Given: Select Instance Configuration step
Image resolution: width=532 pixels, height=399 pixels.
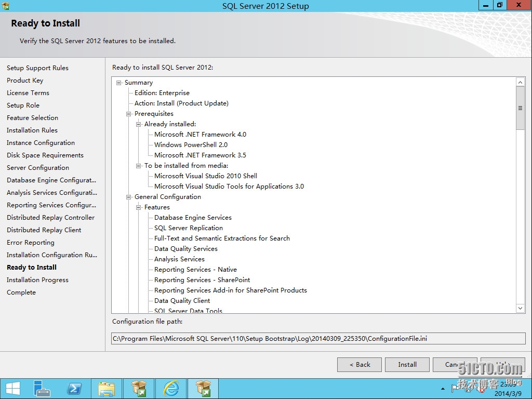Looking at the screenshot, I should 41,143.
